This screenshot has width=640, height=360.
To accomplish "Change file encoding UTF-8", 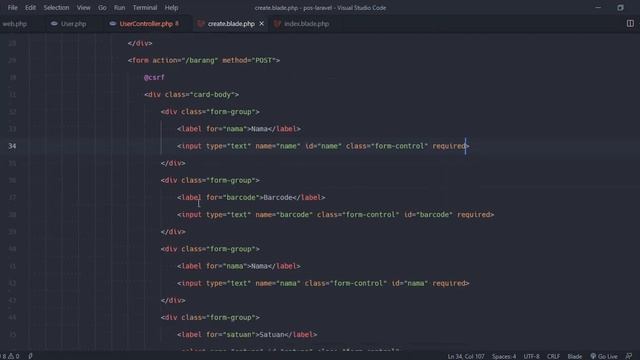I will pyautogui.click(x=531, y=356).
